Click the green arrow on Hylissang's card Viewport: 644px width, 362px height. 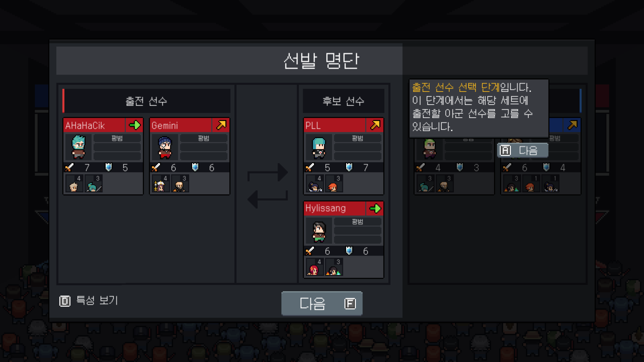(x=375, y=208)
